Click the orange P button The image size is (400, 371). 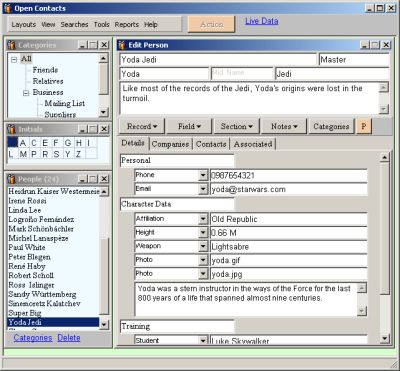[x=364, y=126]
